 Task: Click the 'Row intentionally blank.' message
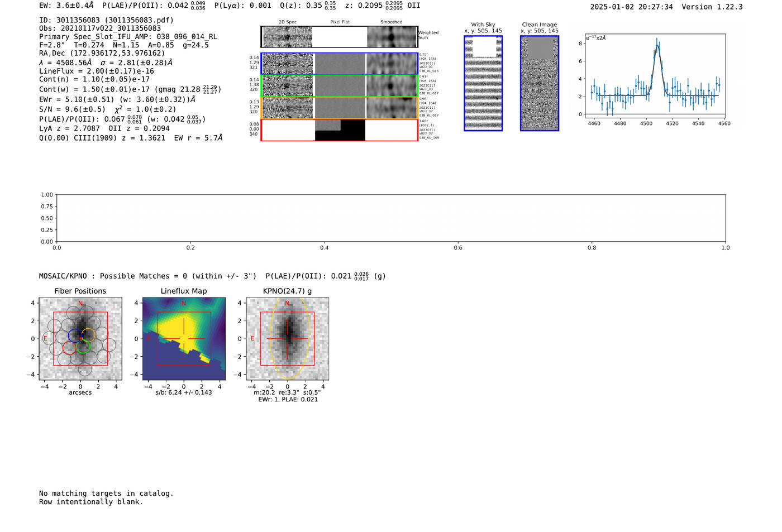pyautogui.click(x=91, y=502)
